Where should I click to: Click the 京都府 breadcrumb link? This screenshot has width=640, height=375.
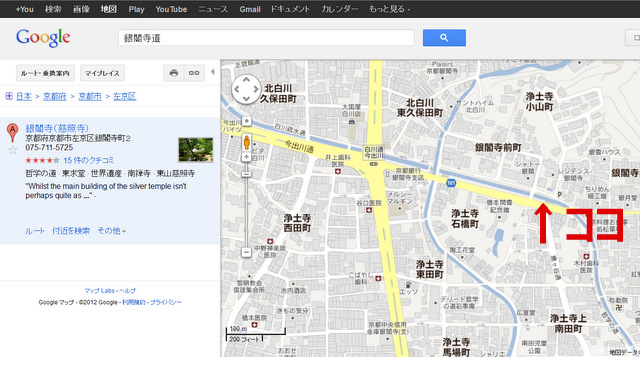point(55,96)
